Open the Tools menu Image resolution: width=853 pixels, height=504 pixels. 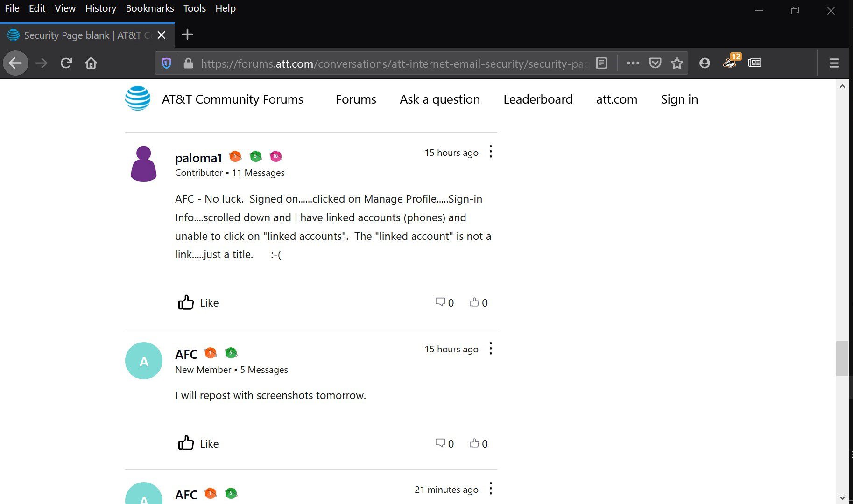(x=194, y=8)
